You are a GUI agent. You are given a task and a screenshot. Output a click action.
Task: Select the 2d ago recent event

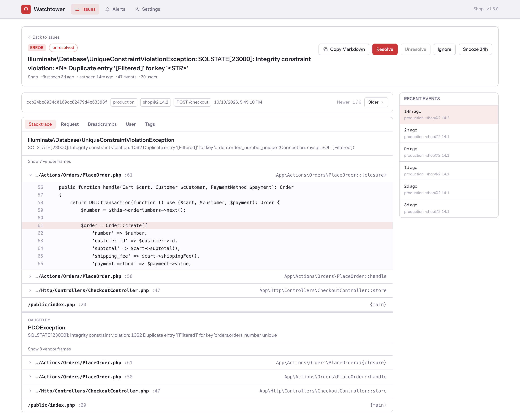448,189
